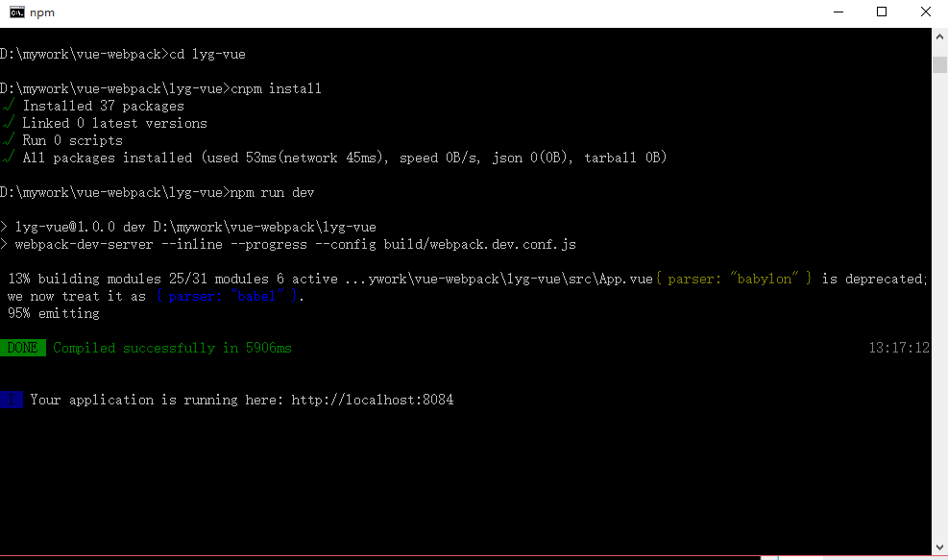Maximize the npm console window

(882, 12)
